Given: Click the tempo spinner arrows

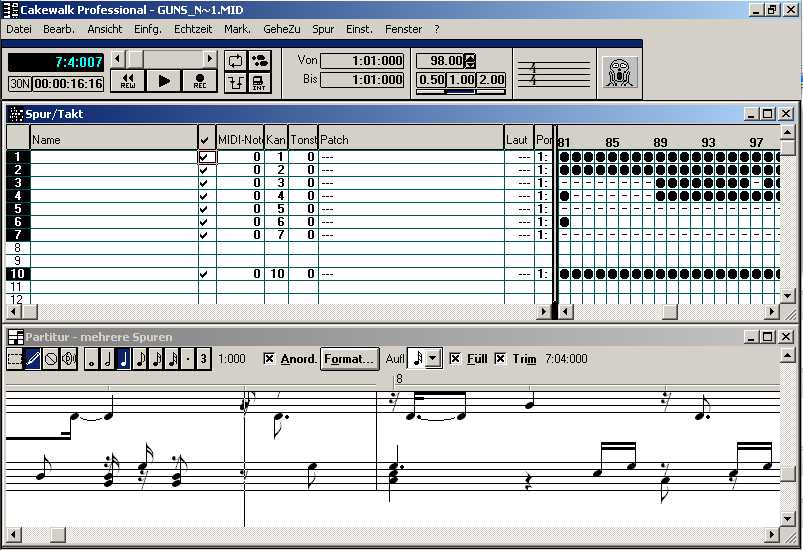Looking at the screenshot, I should click(470, 61).
